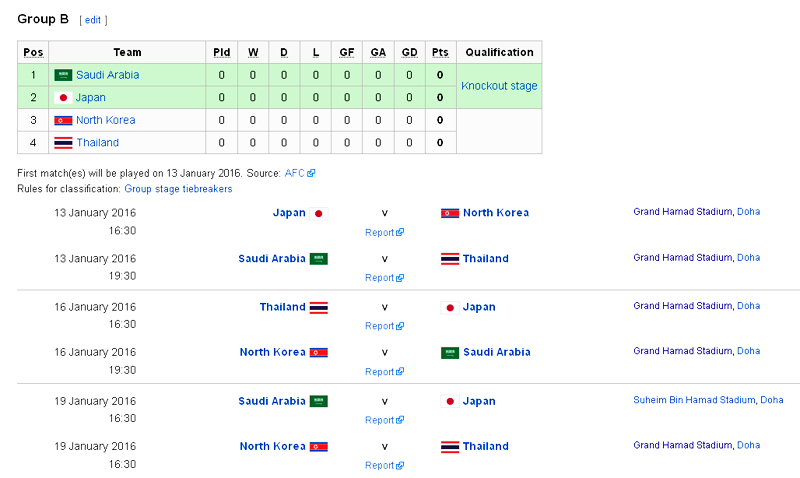The image size is (800, 478).
Task: Open the Knockout stage link
Action: pyautogui.click(x=499, y=86)
